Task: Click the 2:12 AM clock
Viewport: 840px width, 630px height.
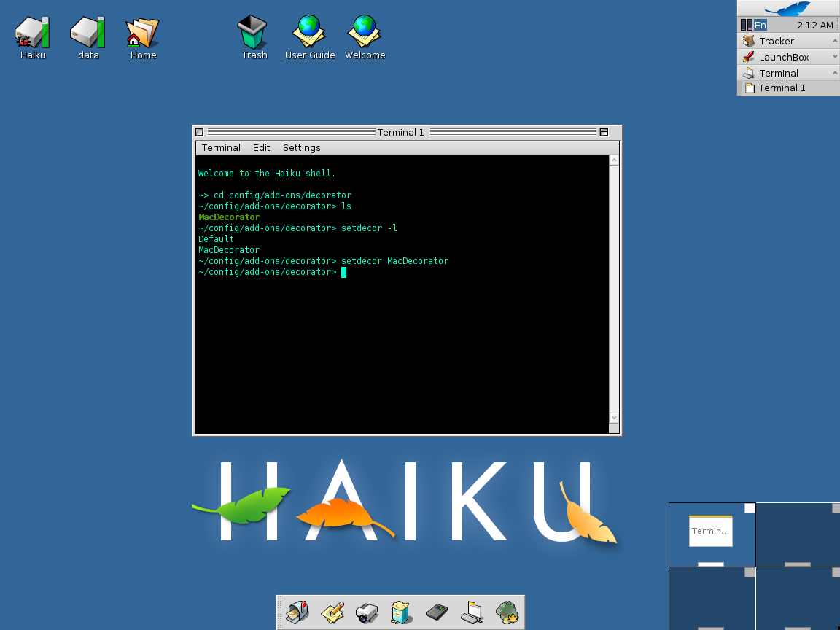Action: click(x=814, y=25)
